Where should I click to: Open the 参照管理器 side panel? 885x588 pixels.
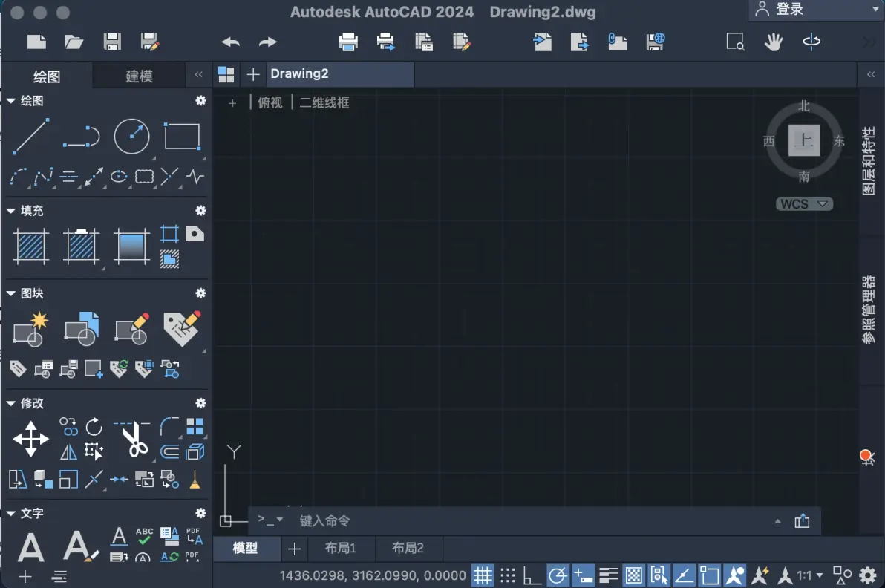(869, 310)
